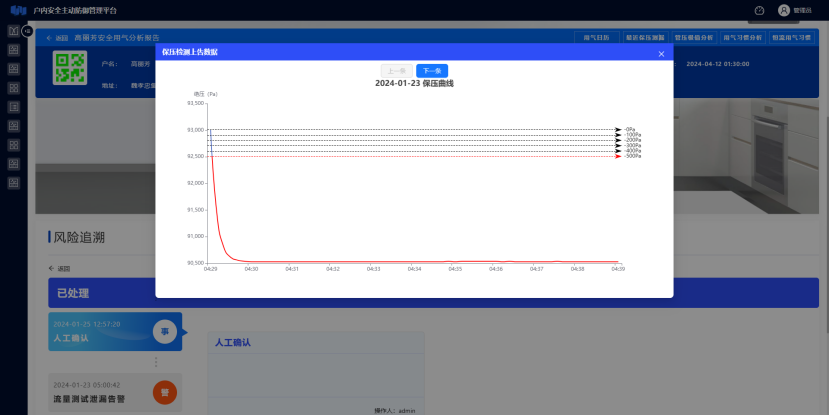Click the 04:30 x-axis time label
This screenshot has width=829, height=415.
coord(251,269)
